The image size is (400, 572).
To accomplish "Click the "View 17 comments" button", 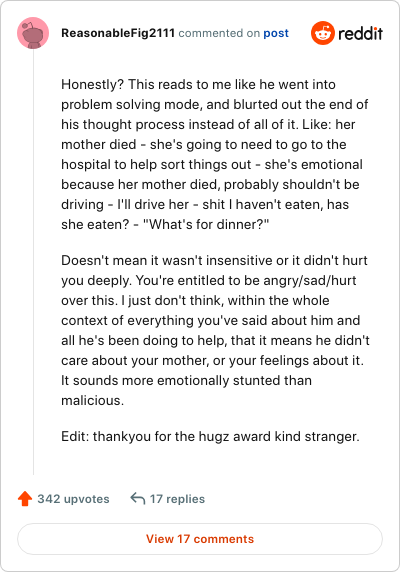I will (200, 539).
